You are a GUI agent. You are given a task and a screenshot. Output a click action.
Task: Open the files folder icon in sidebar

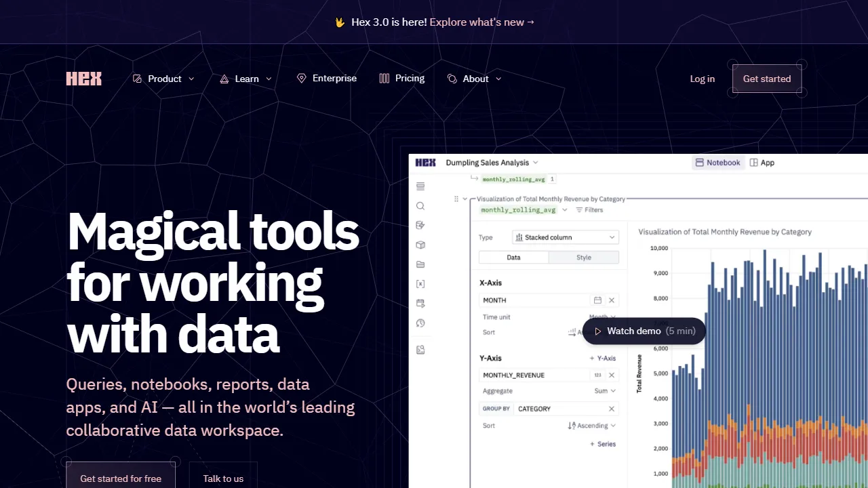coord(420,264)
